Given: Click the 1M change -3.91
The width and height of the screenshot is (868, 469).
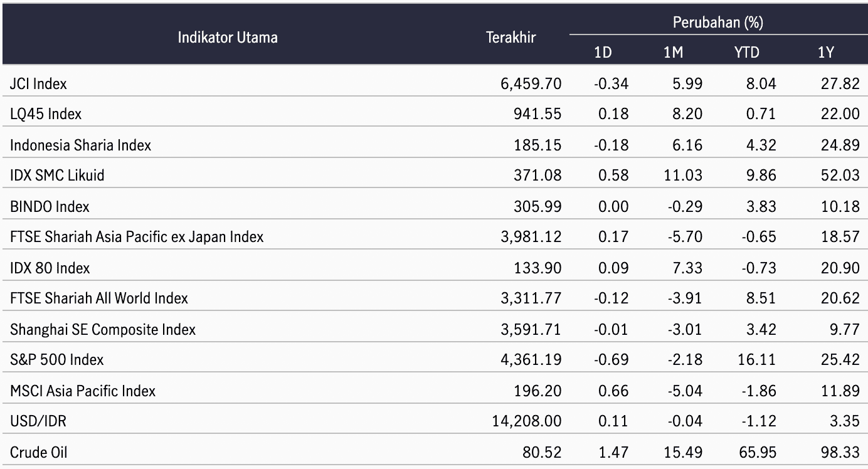Looking at the screenshot, I should pos(684,298).
